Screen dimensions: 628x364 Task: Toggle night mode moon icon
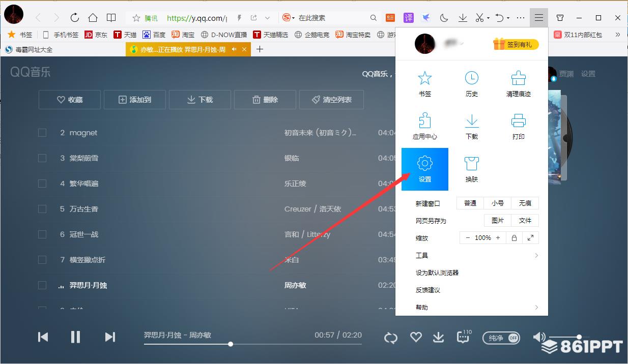click(x=444, y=18)
